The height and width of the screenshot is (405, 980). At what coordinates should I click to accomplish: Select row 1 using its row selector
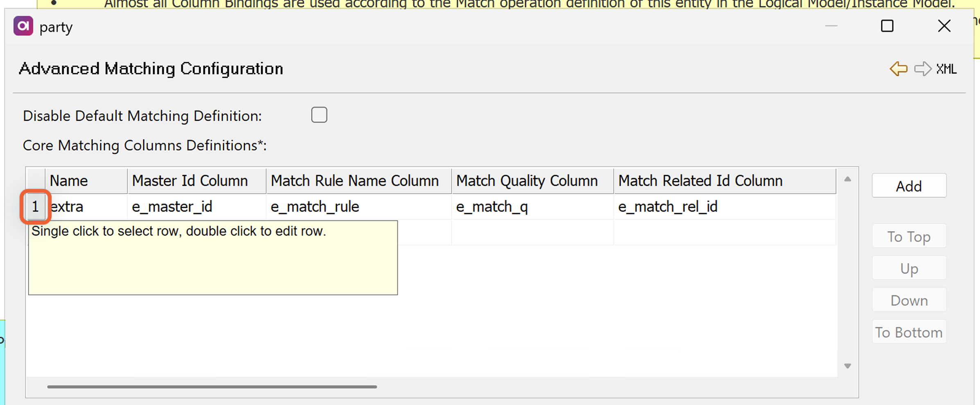tap(35, 207)
